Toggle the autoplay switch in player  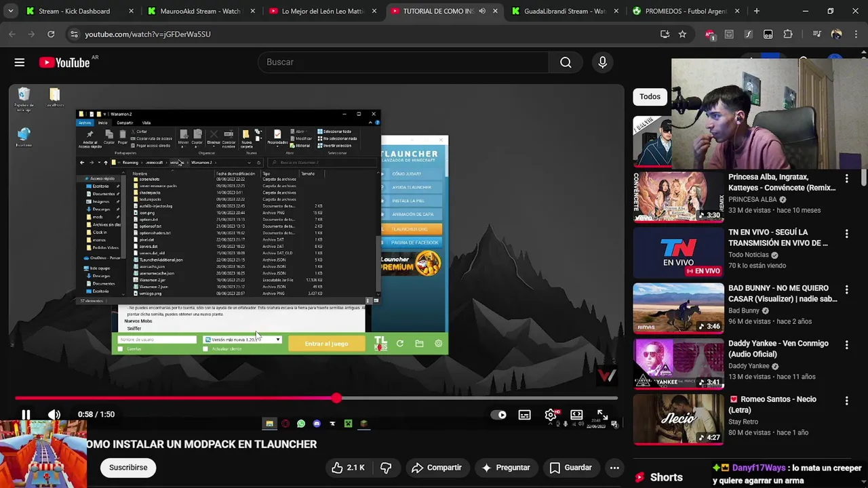498,415
